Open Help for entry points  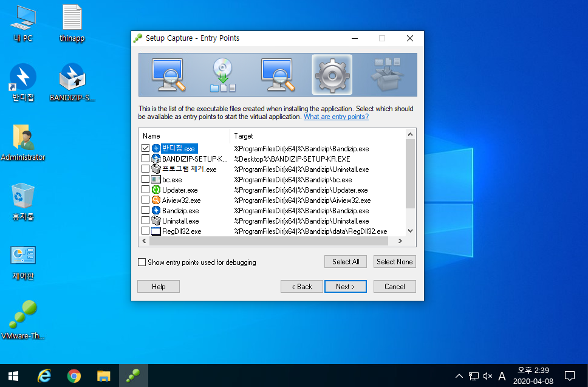click(159, 287)
